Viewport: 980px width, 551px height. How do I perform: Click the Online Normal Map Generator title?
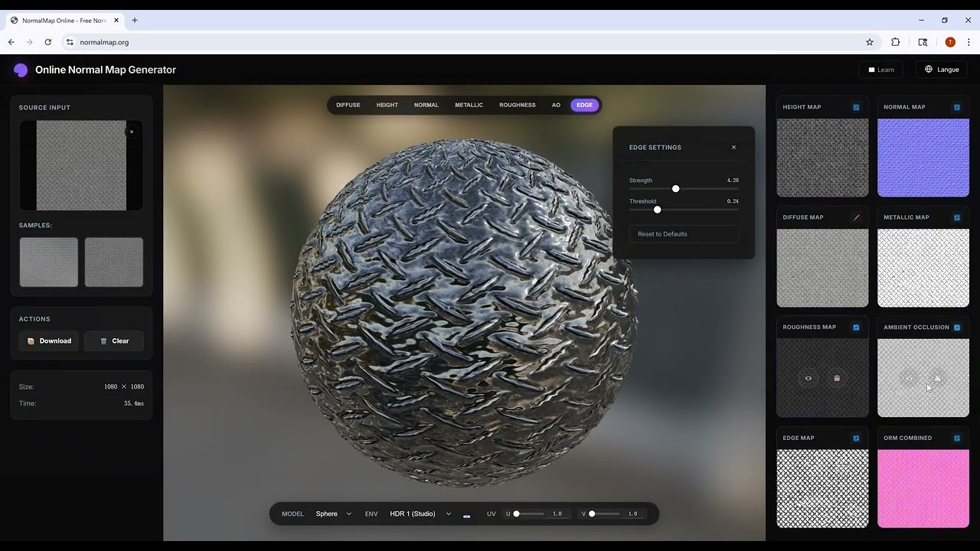click(106, 70)
